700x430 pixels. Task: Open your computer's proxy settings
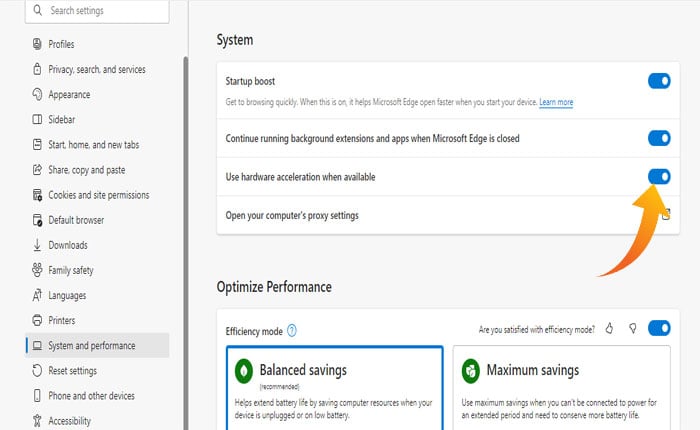pos(292,215)
